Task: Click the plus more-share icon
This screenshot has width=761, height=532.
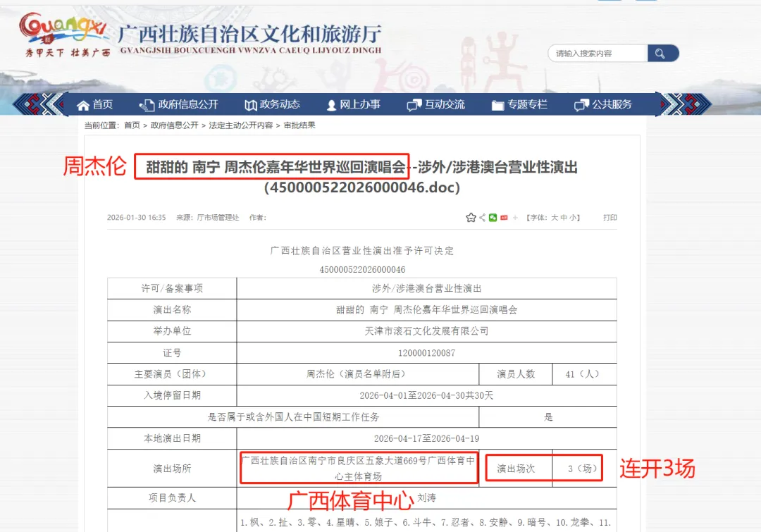Action: pyautogui.click(x=515, y=218)
